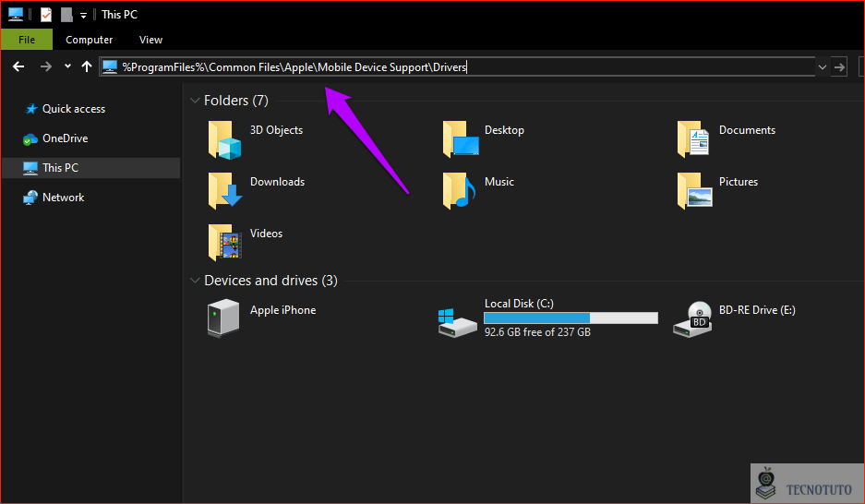The image size is (865, 504).
Task: Select the Apple iPhone device icon
Action: (x=223, y=318)
